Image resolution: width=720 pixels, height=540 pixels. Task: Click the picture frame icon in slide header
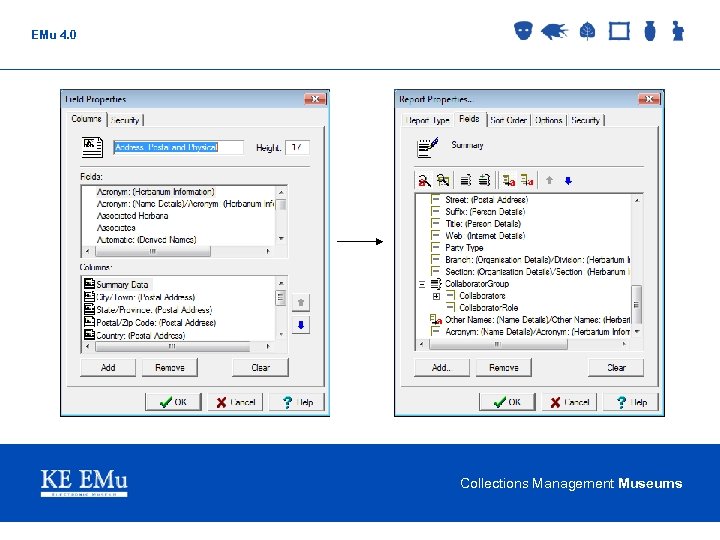(x=619, y=31)
